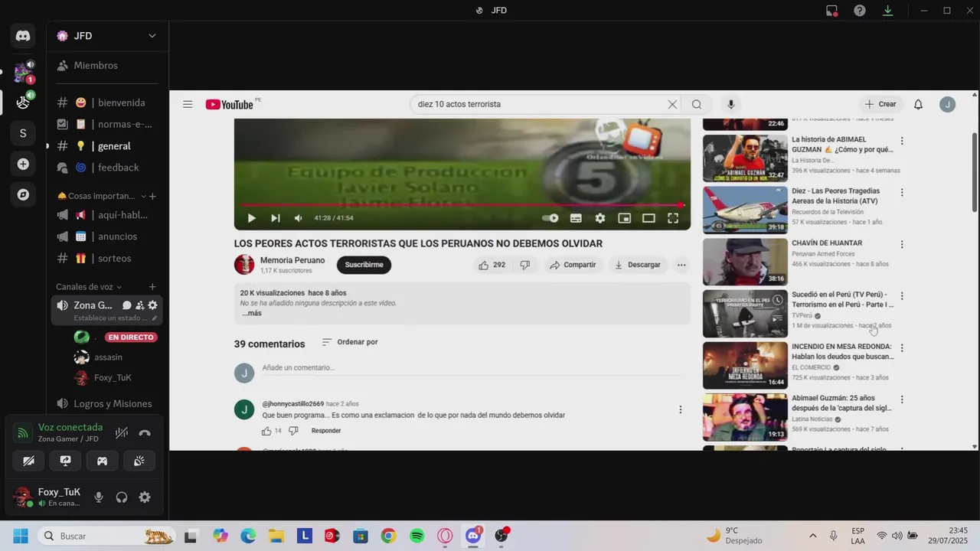The width and height of the screenshot is (980, 551).
Task: Mute the YouTube video volume
Action: coord(299,218)
